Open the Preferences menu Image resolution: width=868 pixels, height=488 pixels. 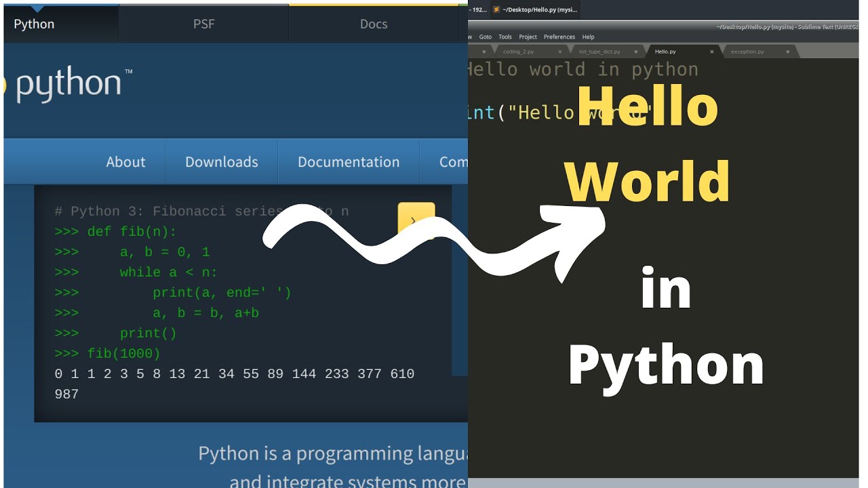[x=559, y=37]
